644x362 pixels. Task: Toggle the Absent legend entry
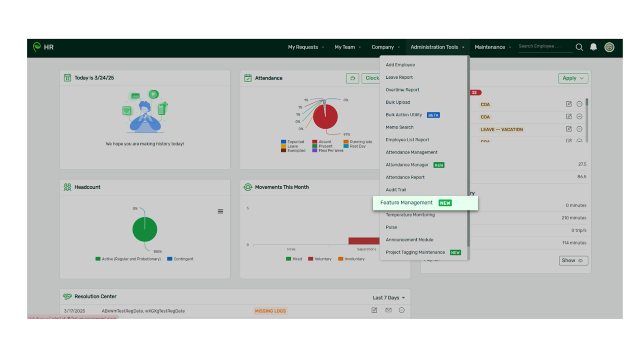pos(322,142)
